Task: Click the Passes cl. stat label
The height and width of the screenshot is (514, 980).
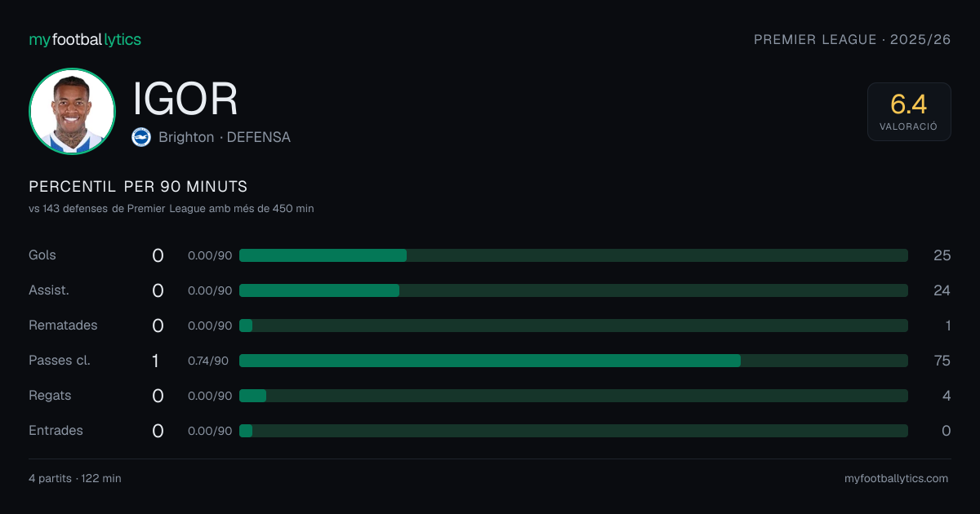Action: coord(60,361)
